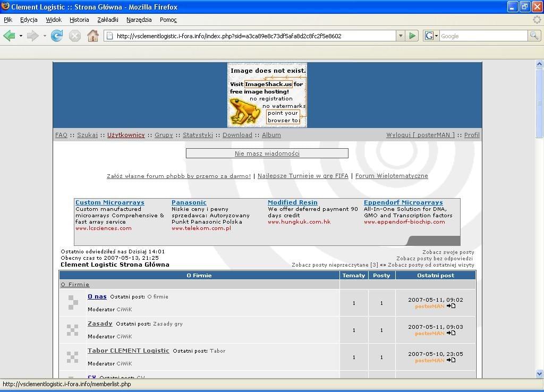Click the Zasady forum status icon
This screenshot has height=392, width=544.
(x=72, y=330)
